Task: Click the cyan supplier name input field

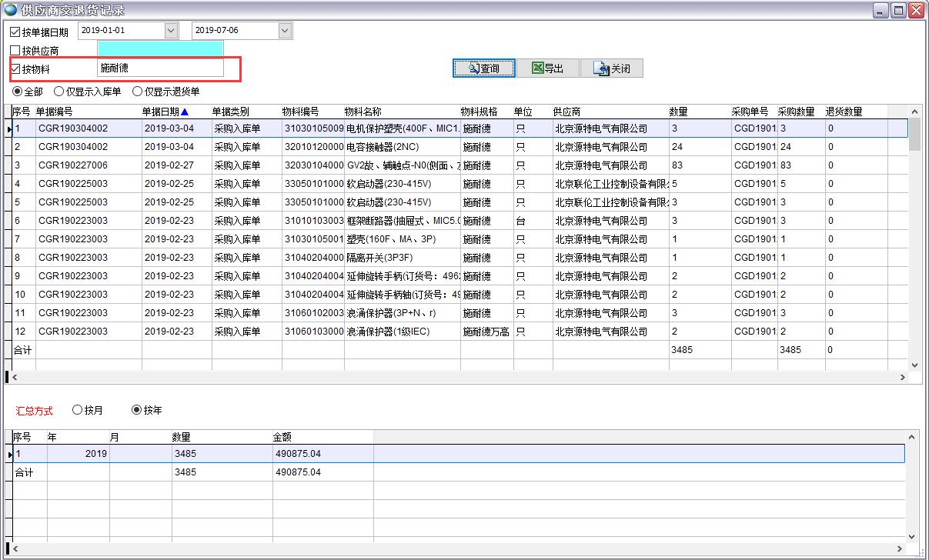Action: (160, 48)
